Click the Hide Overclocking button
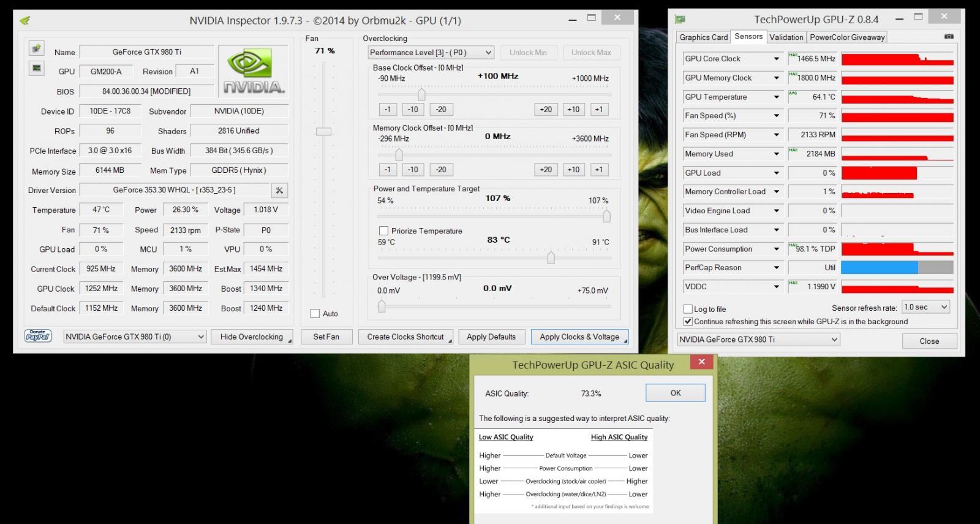 [252, 336]
